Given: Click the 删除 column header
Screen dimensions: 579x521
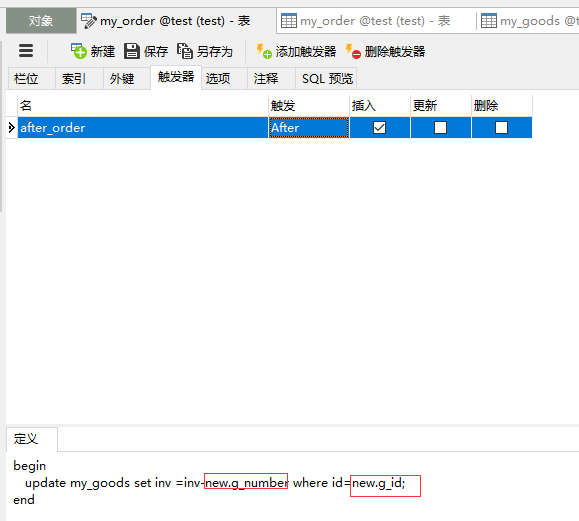Looking at the screenshot, I should coord(501,106).
